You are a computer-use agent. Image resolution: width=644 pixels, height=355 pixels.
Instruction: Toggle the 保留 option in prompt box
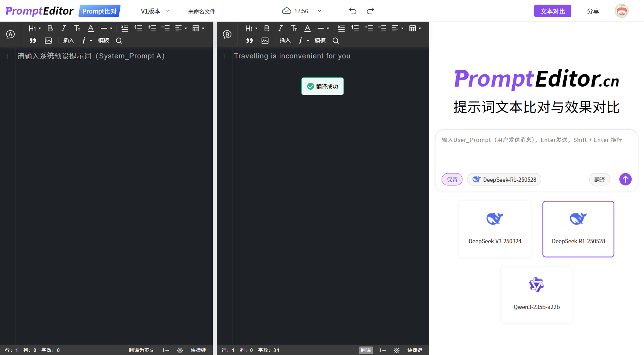(x=452, y=179)
